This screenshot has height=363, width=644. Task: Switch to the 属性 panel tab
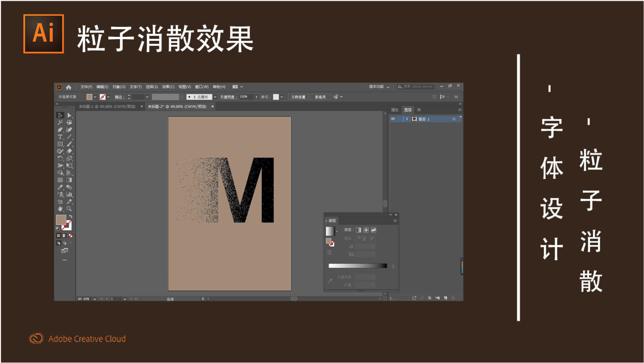click(395, 110)
